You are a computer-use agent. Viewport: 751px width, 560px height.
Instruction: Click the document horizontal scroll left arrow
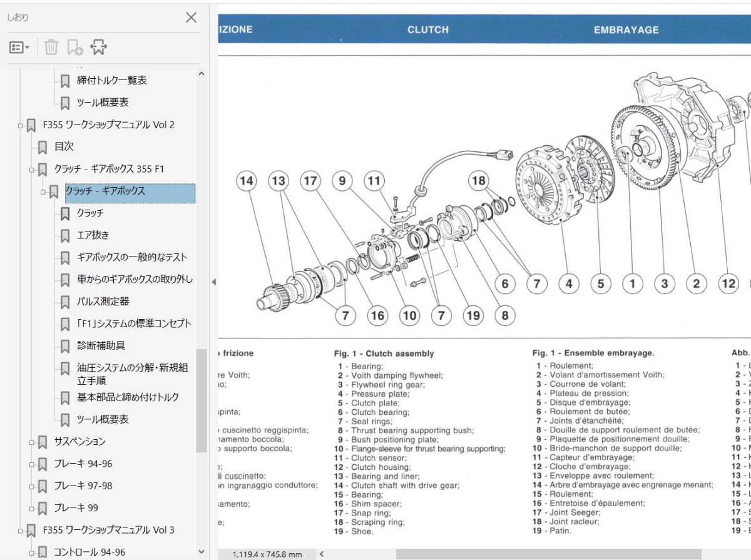click(322, 554)
